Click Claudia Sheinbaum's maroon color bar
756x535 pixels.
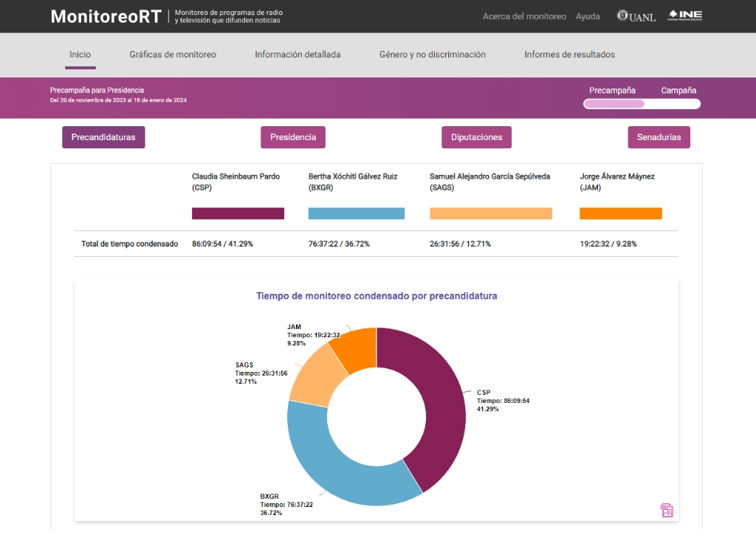point(238,213)
